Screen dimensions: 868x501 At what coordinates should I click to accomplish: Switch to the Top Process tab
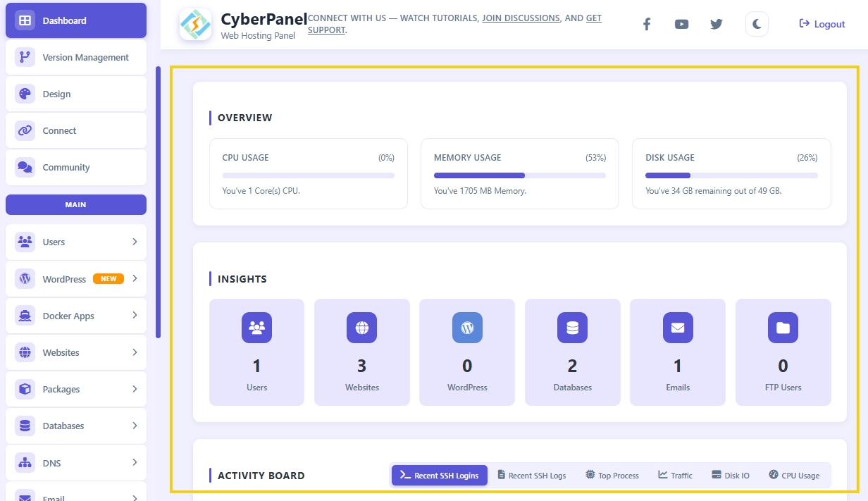coord(612,475)
